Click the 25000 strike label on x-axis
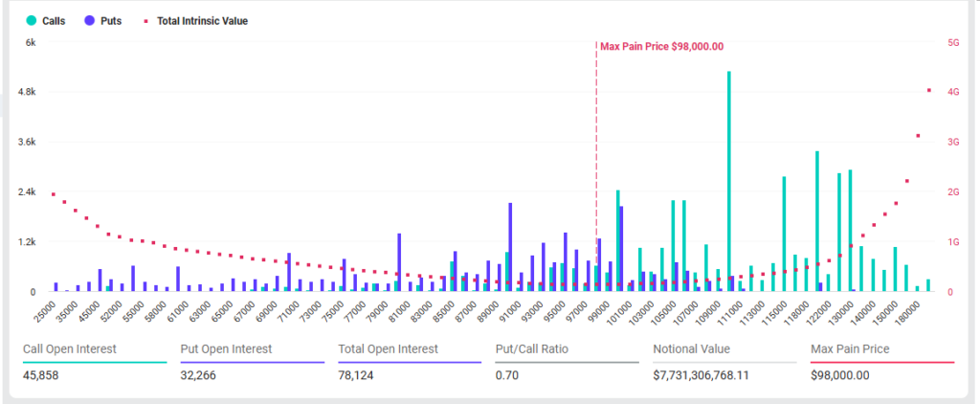Viewport: 980px width, 404px height. coord(45,310)
